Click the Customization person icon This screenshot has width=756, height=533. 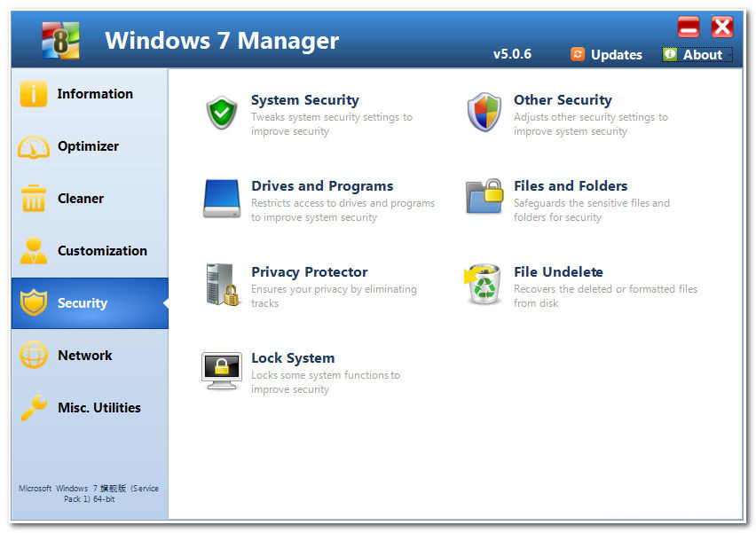click(x=33, y=251)
